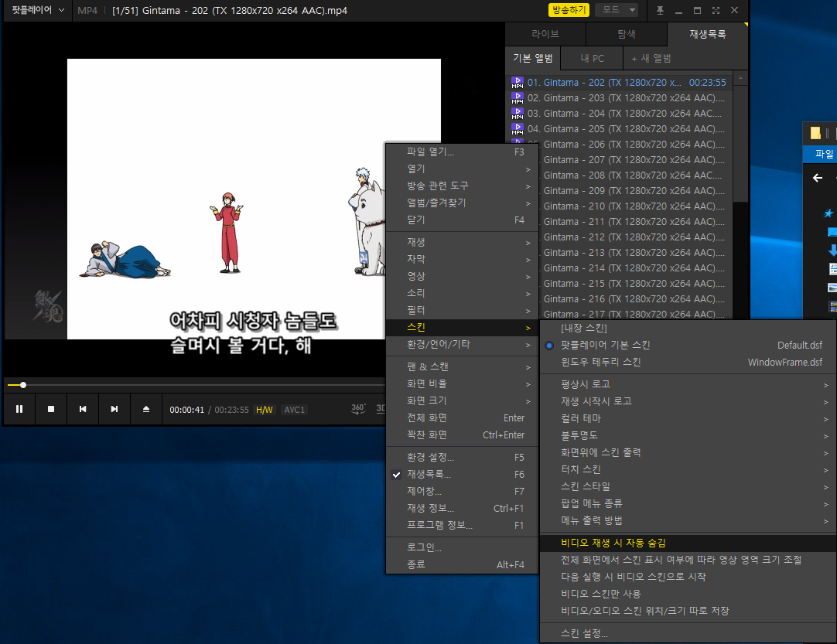The height and width of the screenshot is (644, 837).
Task: Click the MP4 icon of playlist item 01
Action: 518,82
